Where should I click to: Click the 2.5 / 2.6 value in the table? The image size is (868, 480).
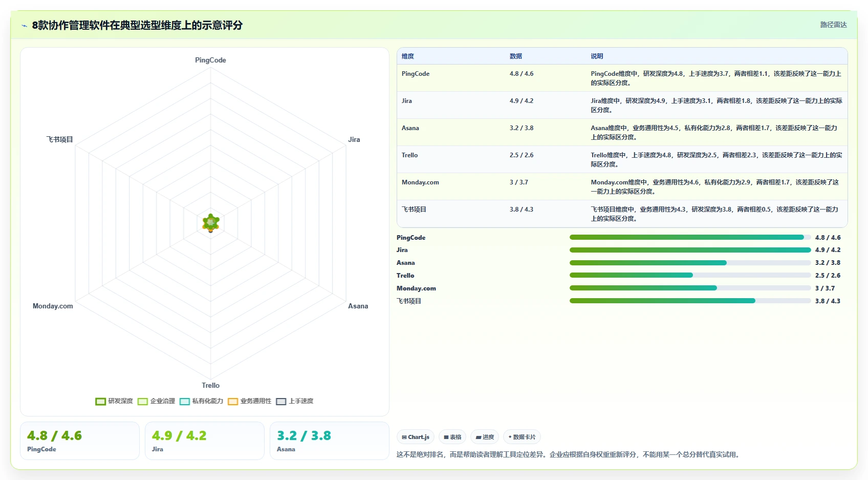click(522, 155)
